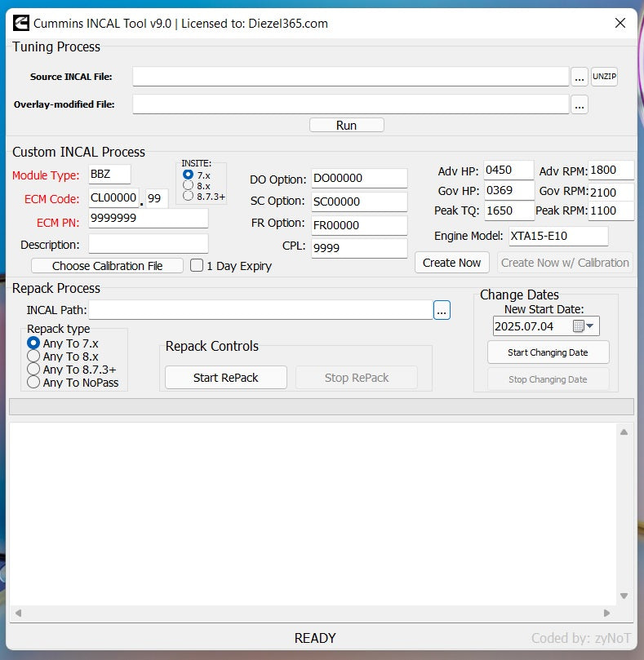Image resolution: width=644 pixels, height=660 pixels.
Task: Browse for Source INCAL File
Action: (x=580, y=78)
